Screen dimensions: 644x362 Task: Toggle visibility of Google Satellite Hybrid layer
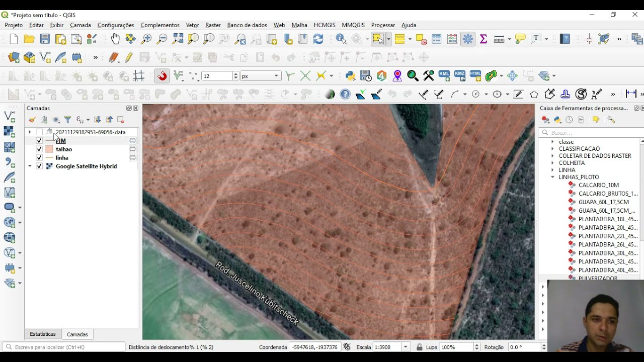click(x=39, y=166)
